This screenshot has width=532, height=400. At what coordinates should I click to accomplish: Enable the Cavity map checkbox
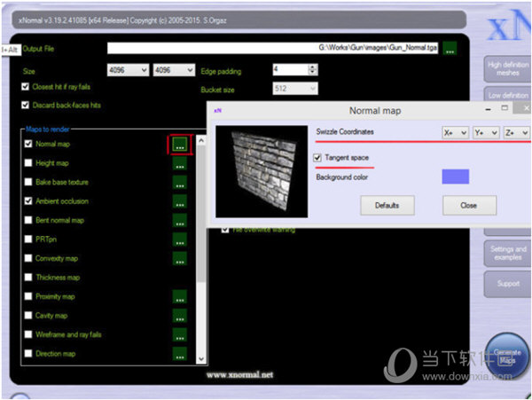click(x=28, y=315)
